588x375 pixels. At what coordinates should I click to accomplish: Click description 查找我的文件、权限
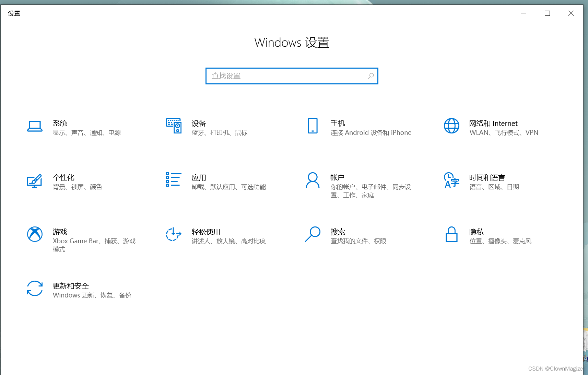click(x=358, y=241)
